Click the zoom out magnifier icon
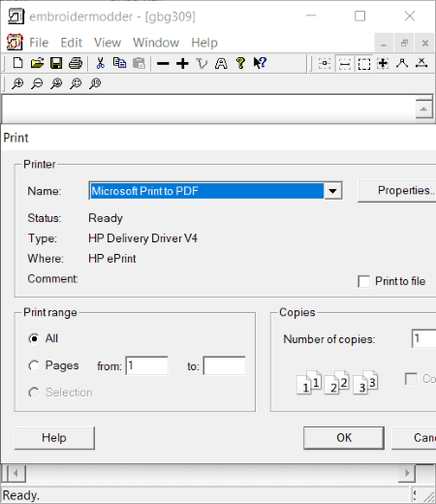Screen dimensions: 436x504 tap(37, 83)
